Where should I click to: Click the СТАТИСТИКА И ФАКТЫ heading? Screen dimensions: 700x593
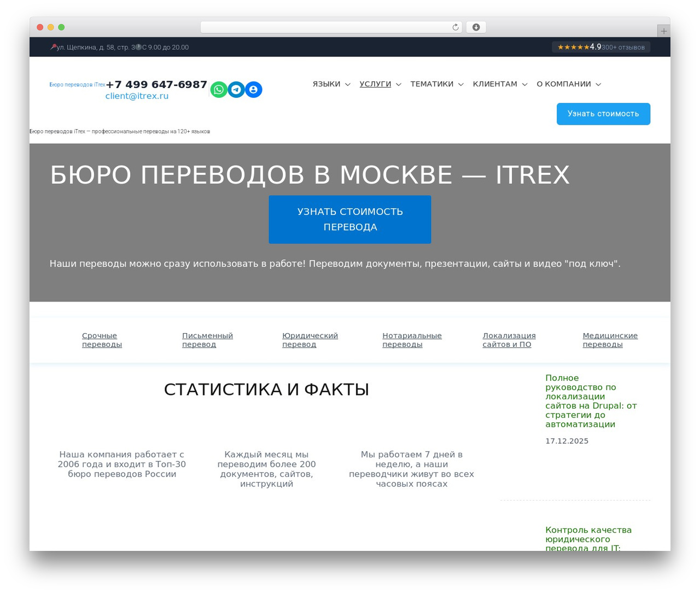[266, 389]
